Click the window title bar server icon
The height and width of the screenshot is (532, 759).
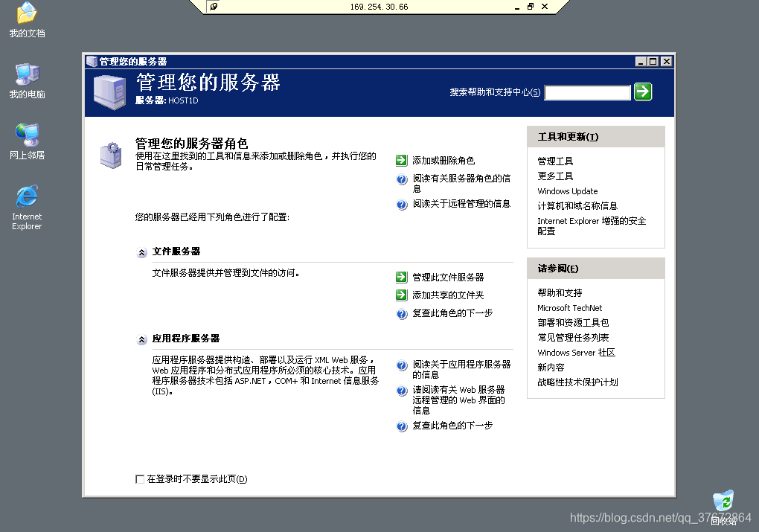coord(92,62)
